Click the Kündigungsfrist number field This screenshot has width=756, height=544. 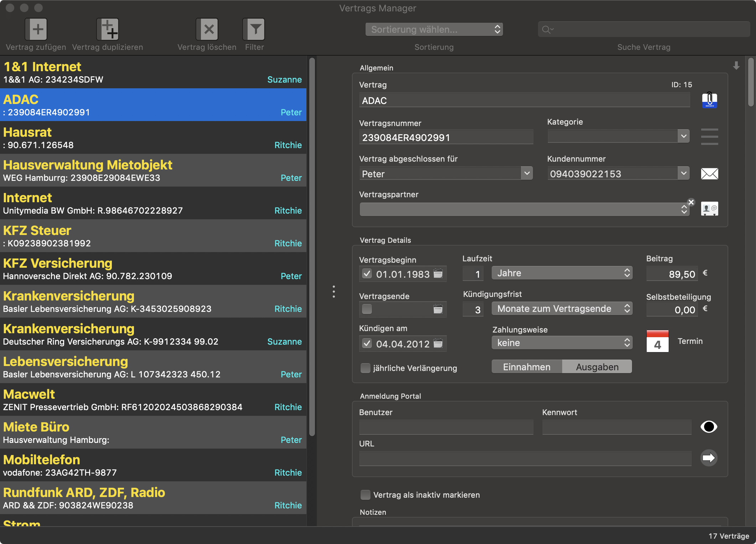pyautogui.click(x=473, y=309)
